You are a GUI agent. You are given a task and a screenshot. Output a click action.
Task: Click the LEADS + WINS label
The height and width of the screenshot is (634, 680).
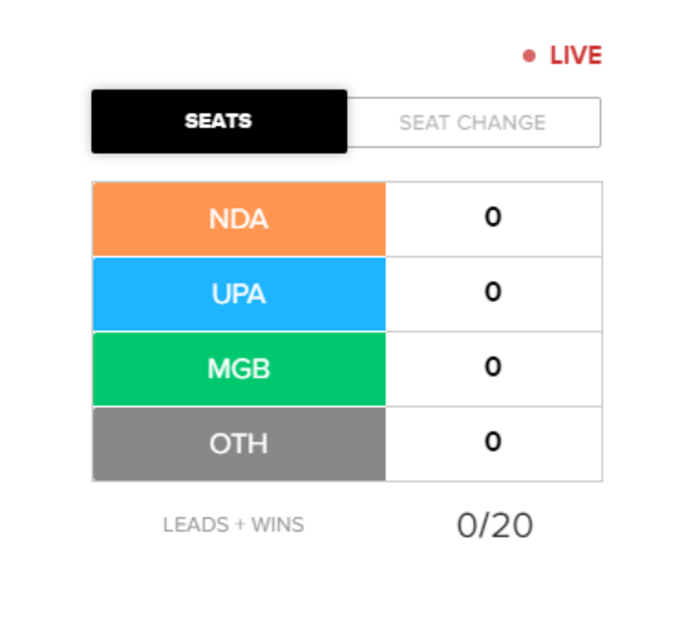pyautogui.click(x=233, y=525)
